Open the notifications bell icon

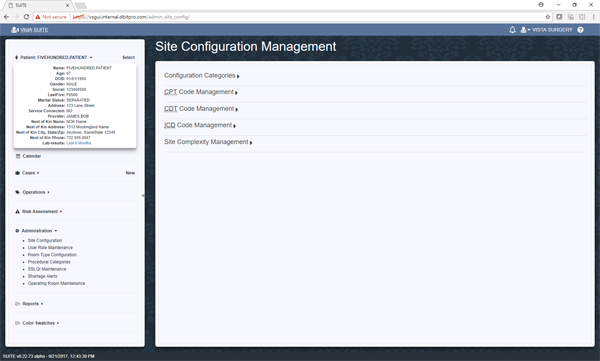coord(512,30)
